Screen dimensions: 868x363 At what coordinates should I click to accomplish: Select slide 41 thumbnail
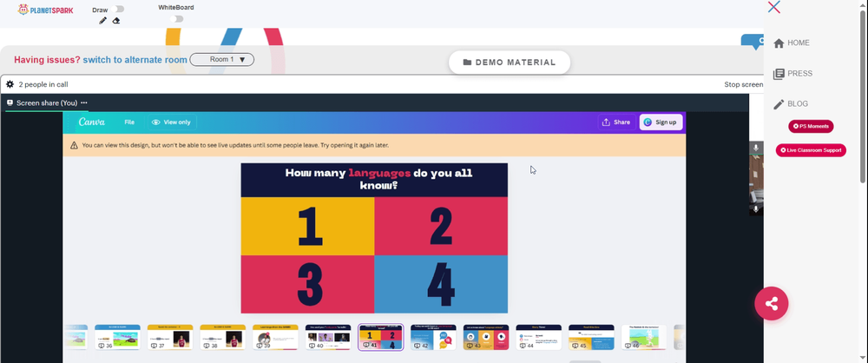click(x=381, y=338)
